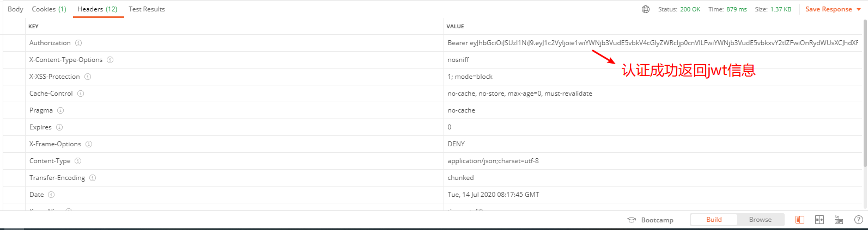This screenshot has height=230, width=868.
Task: Click the network globe icon
Action: 646,9
